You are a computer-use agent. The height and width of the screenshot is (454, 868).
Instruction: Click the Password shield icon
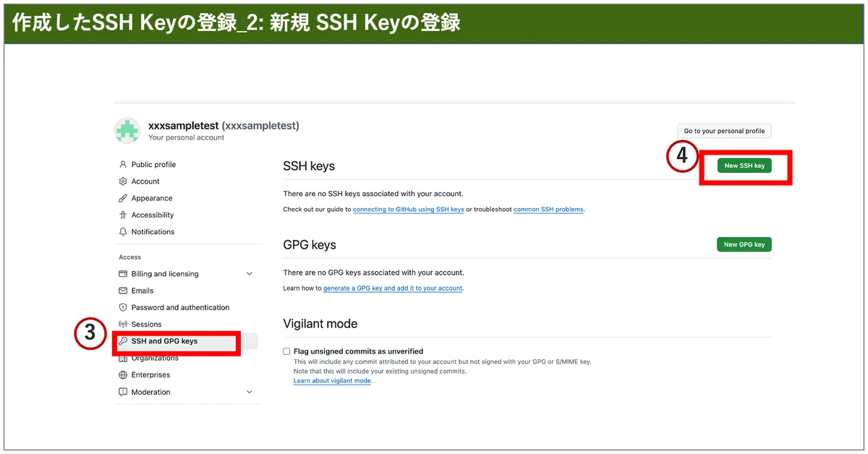(123, 307)
